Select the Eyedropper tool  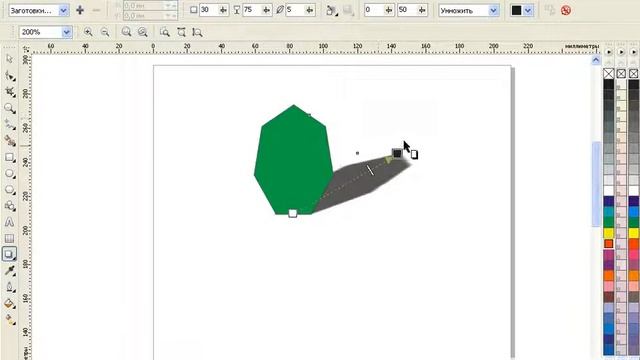[9, 270]
